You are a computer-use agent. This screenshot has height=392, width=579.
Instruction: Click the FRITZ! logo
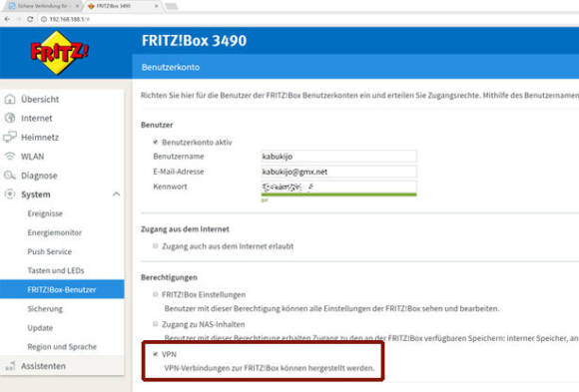coord(59,53)
